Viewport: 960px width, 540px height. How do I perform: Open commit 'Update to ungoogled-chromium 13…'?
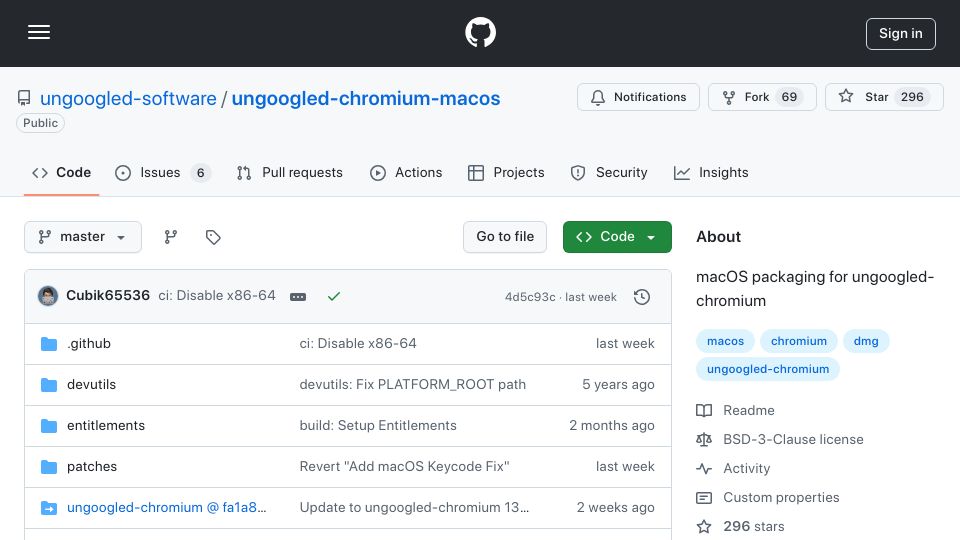[414, 508]
